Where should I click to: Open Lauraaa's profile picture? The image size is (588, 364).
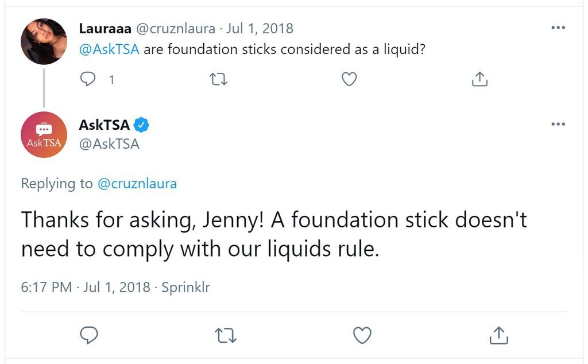pos(44,41)
